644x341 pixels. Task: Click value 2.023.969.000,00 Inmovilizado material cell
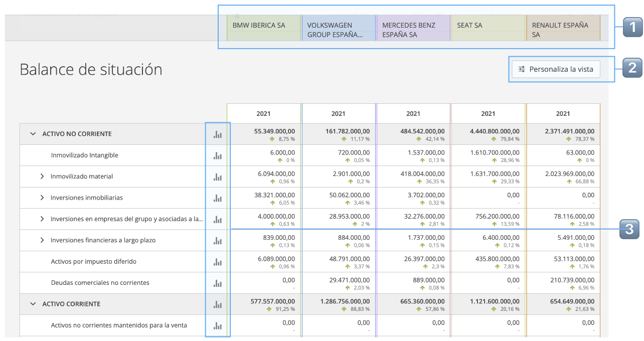pos(570,174)
